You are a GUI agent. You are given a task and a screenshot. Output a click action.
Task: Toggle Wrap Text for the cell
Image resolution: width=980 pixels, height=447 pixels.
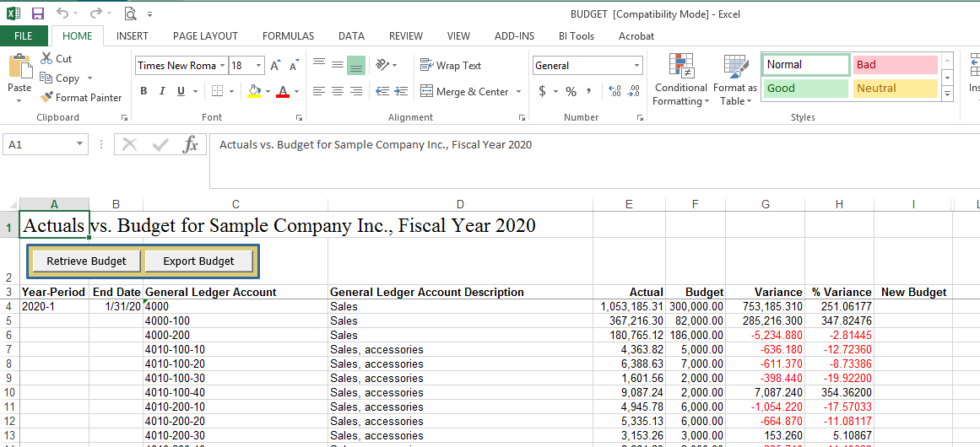[x=451, y=66]
